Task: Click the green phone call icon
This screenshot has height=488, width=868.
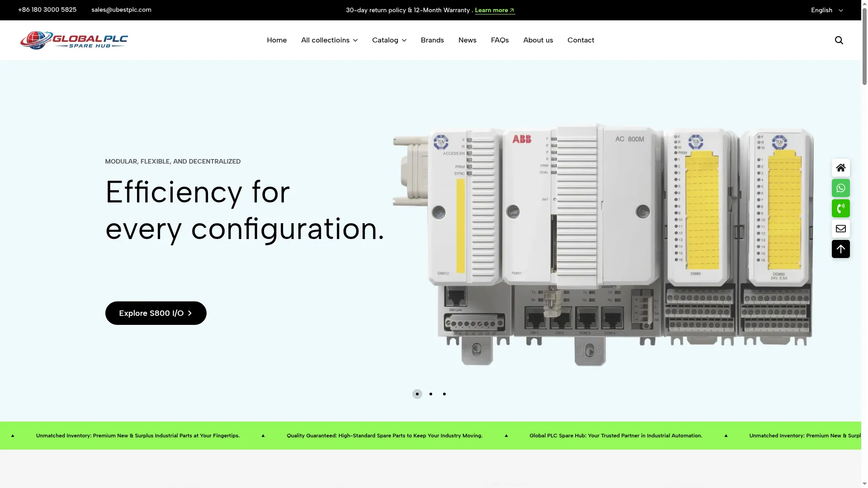Action: point(840,208)
